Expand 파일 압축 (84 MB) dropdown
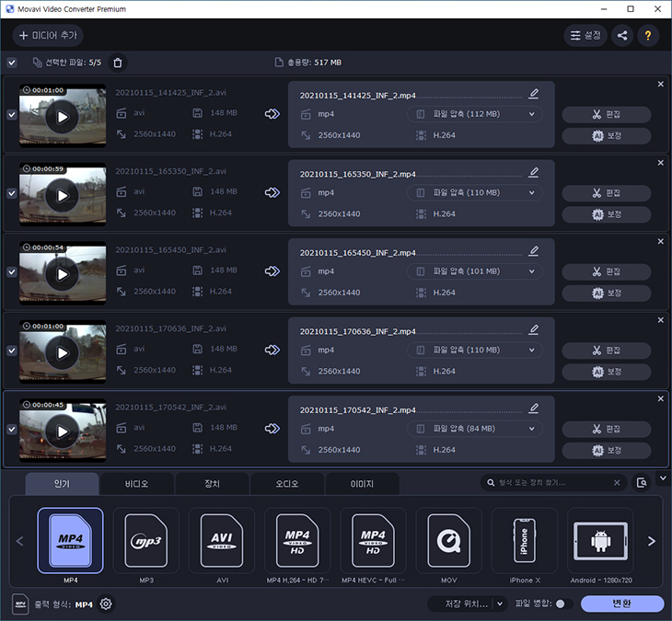Viewport: 672px width, 621px height. click(x=474, y=429)
